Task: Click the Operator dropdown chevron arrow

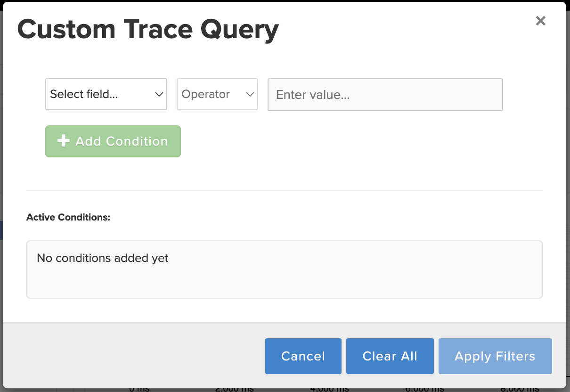Action: tap(250, 94)
